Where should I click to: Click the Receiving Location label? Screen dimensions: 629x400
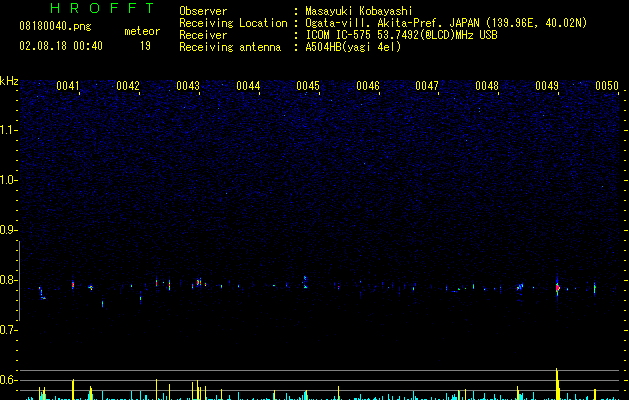[233, 23]
